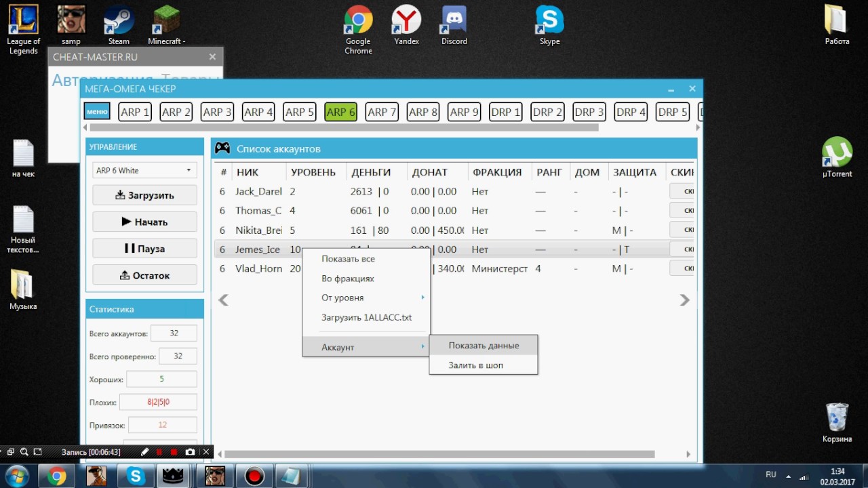This screenshot has width=868, height=488.
Task: Launch Minecraft desktop shortcut
Action: 167,26
